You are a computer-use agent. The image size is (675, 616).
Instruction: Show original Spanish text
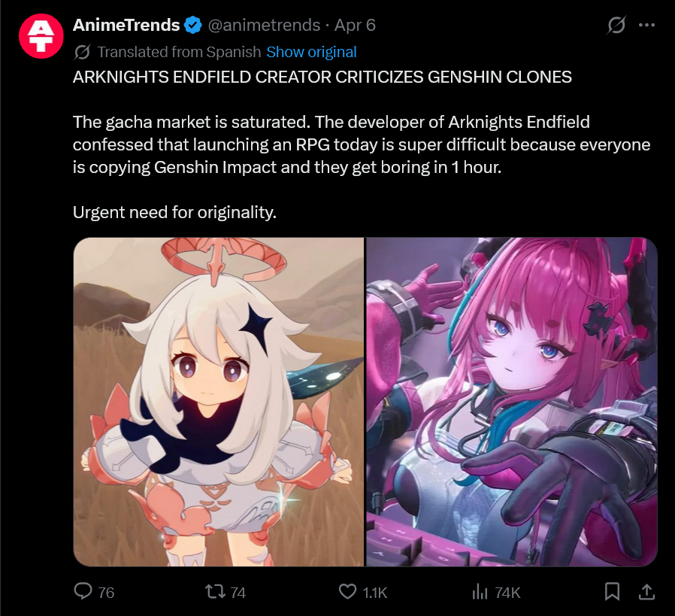tap(311, 52)
